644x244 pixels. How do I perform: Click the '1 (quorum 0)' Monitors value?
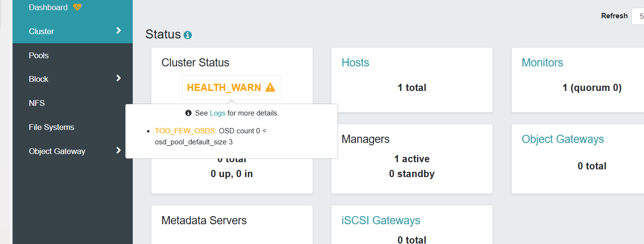tap(592, 88)
